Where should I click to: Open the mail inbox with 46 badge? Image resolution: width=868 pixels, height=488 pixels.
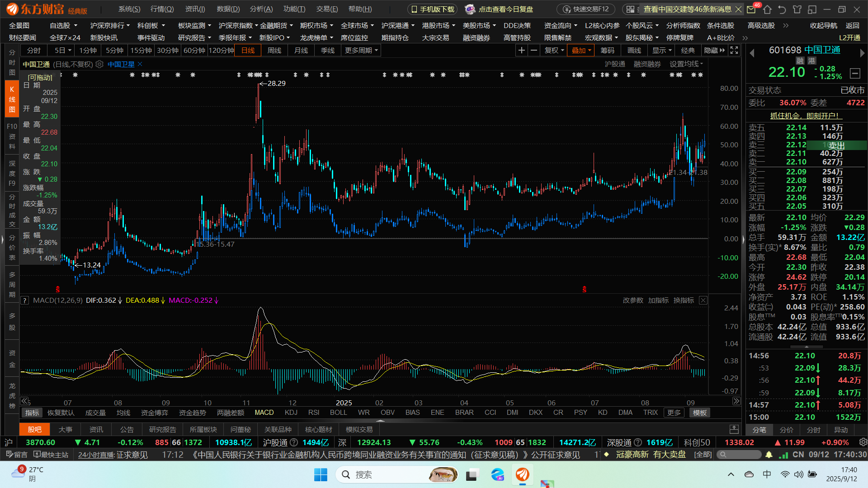751,9
